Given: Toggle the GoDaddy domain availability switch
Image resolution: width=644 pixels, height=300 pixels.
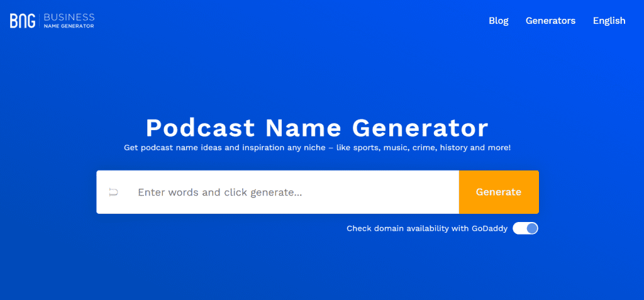Looking at the screenshot, I should coord(525,228).
